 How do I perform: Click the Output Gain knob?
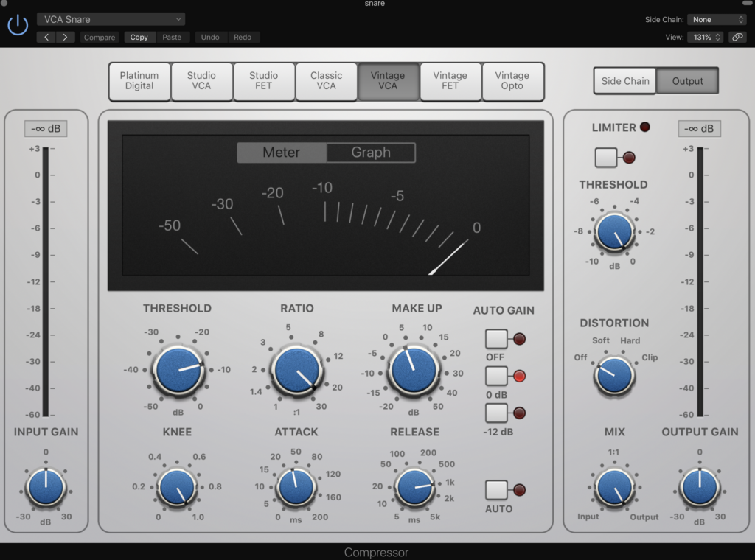point(699,487)
